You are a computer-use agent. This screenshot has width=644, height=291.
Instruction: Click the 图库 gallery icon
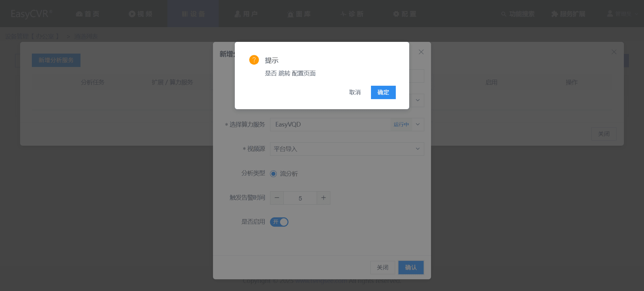[290, 14]
